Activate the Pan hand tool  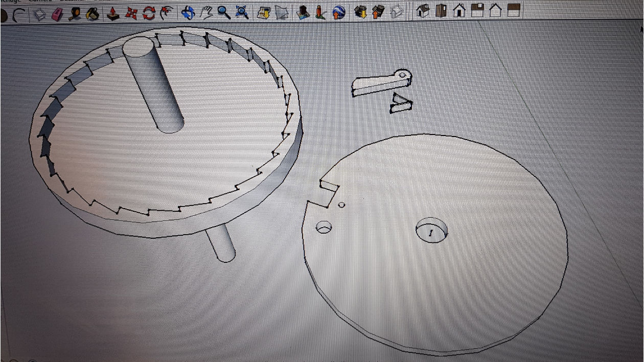tap(206, 12)
